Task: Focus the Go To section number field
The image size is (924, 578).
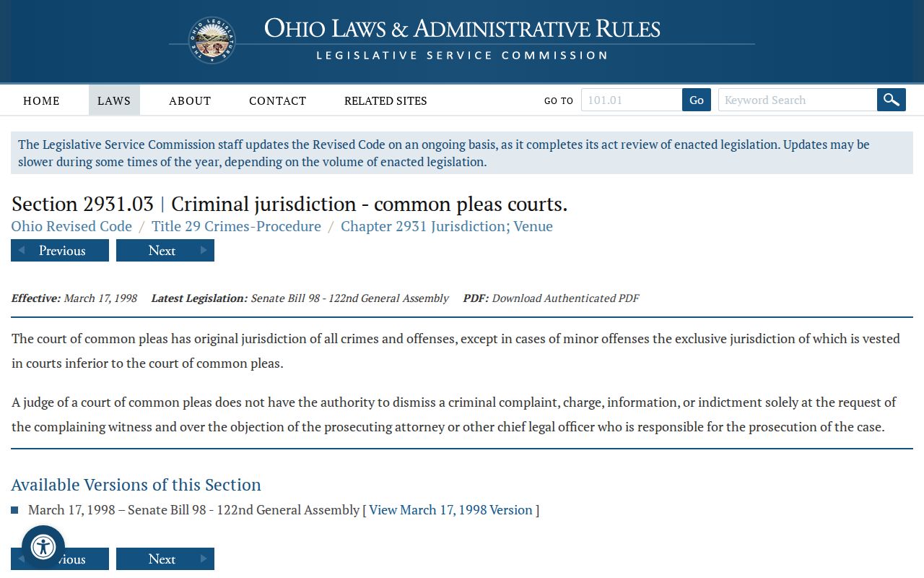Action: click(632, 100)
